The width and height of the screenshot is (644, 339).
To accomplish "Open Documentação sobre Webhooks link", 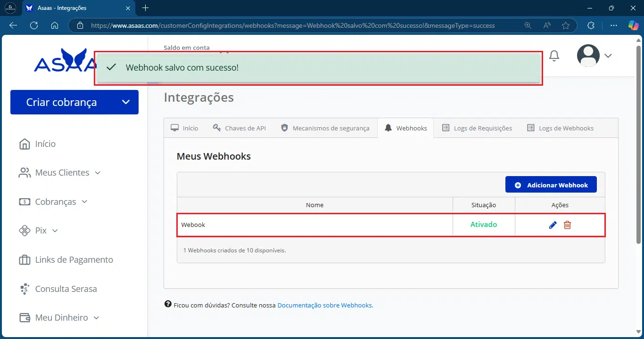I will pyautogui.click(x=325, y=305).
